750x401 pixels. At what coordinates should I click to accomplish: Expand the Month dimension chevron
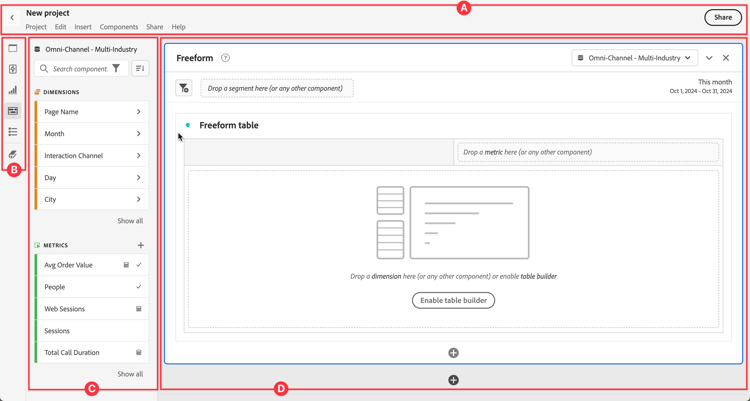139,134
